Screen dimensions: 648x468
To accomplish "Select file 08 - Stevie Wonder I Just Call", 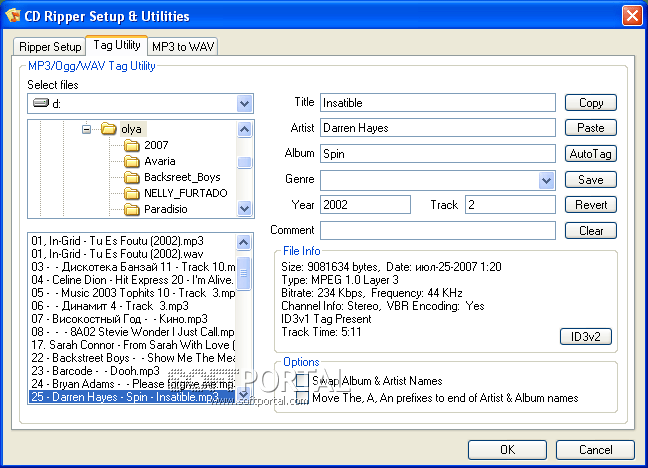I will pos(133,332).
